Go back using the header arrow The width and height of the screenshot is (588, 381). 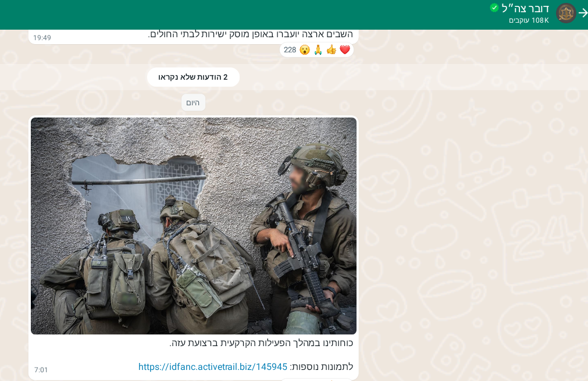tap(583, 13)
